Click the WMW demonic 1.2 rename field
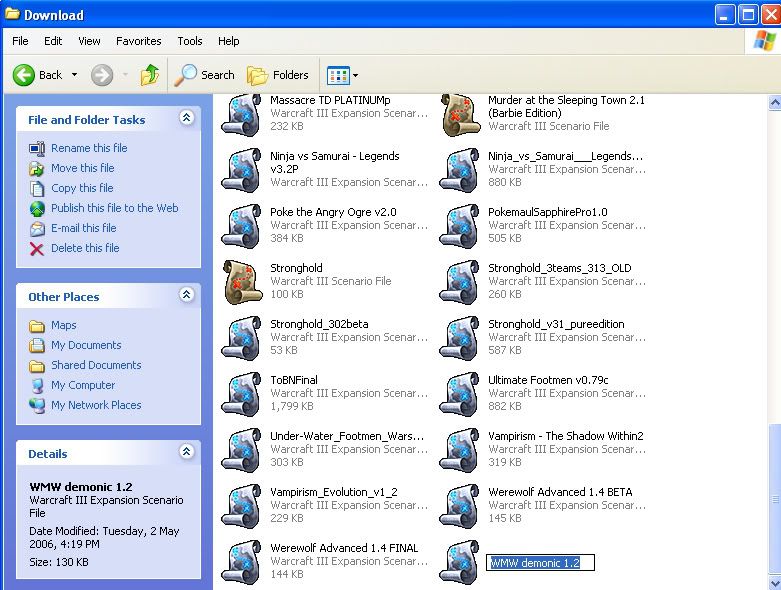The width and height of the screenshot is (781, 590). click(x=540, y=563)
